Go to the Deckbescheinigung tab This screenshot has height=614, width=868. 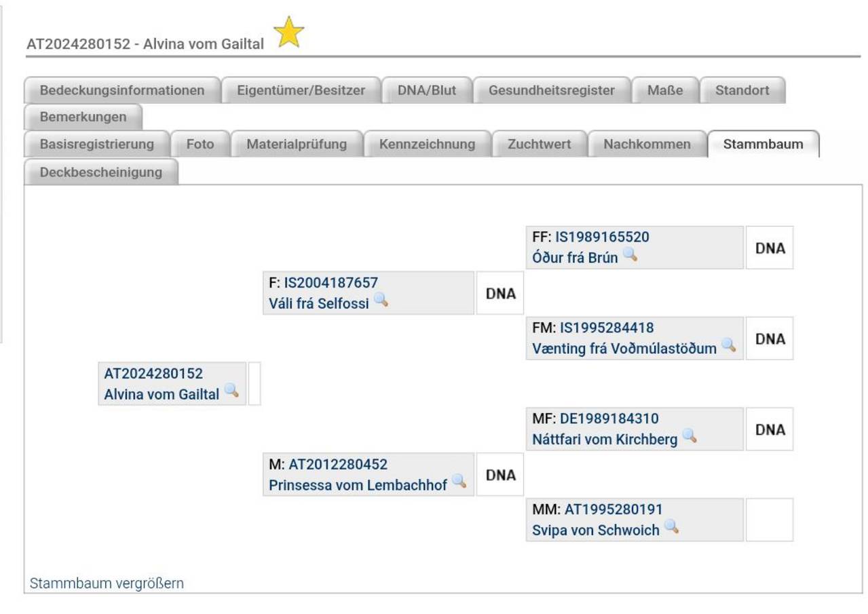(101, 172)
